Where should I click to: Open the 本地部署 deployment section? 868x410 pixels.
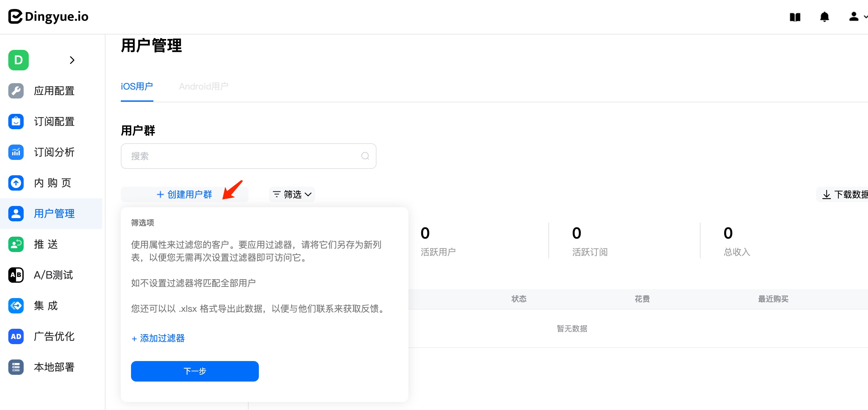55,367
